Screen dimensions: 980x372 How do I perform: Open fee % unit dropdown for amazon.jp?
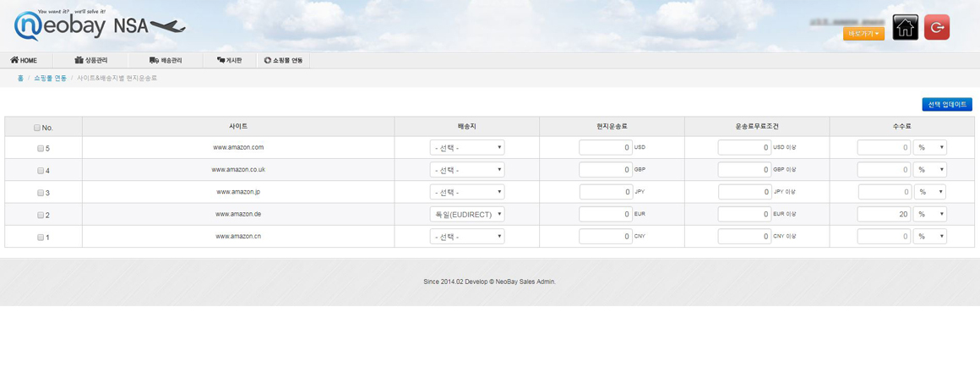pyautogui.click(x=930, y=192)
